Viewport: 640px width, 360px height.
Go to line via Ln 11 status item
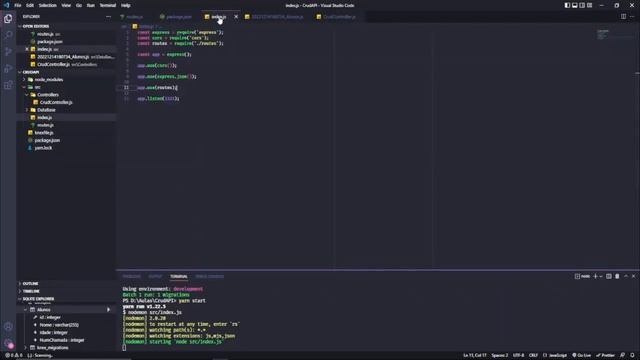(475, 356)
